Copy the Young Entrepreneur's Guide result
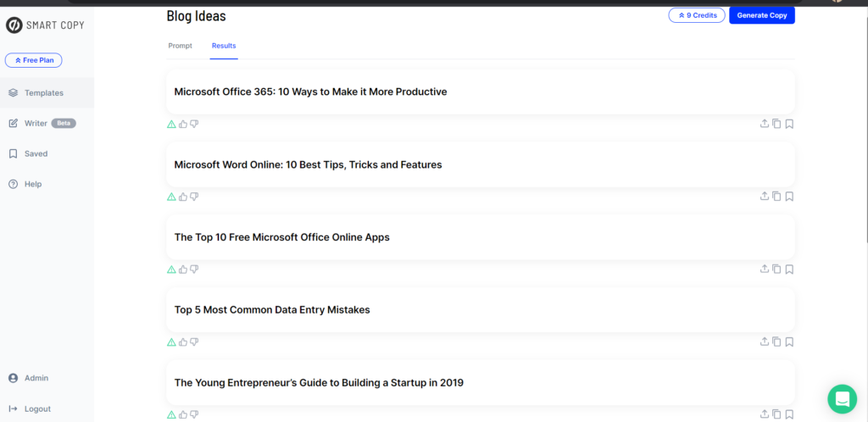868x422 pixels. point(776,414)
